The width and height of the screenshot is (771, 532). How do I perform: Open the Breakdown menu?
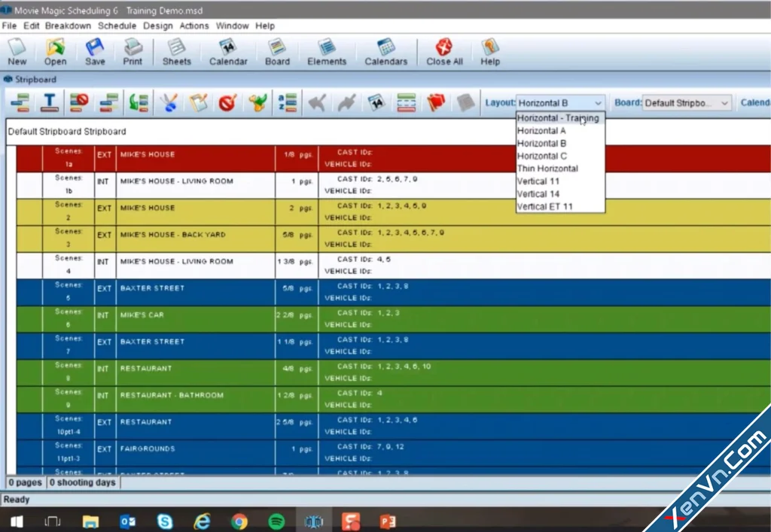tap(67, 25)
